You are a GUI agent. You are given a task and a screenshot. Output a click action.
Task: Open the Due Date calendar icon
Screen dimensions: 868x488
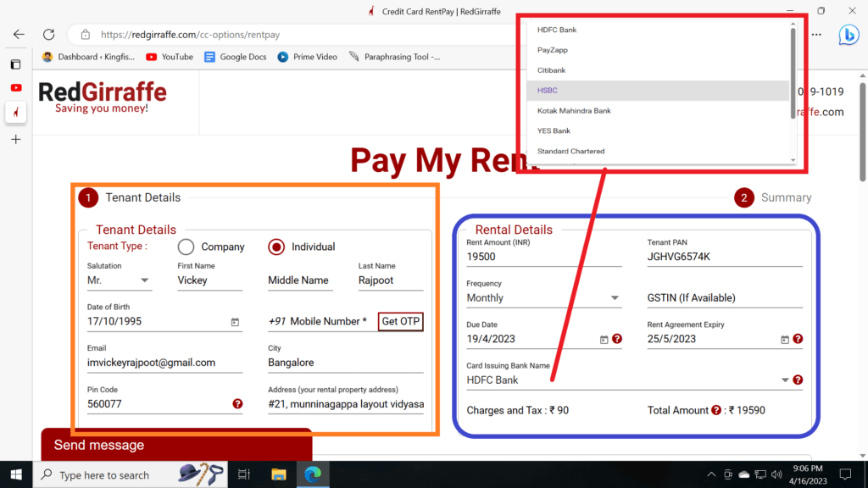(x=604, y=340)
